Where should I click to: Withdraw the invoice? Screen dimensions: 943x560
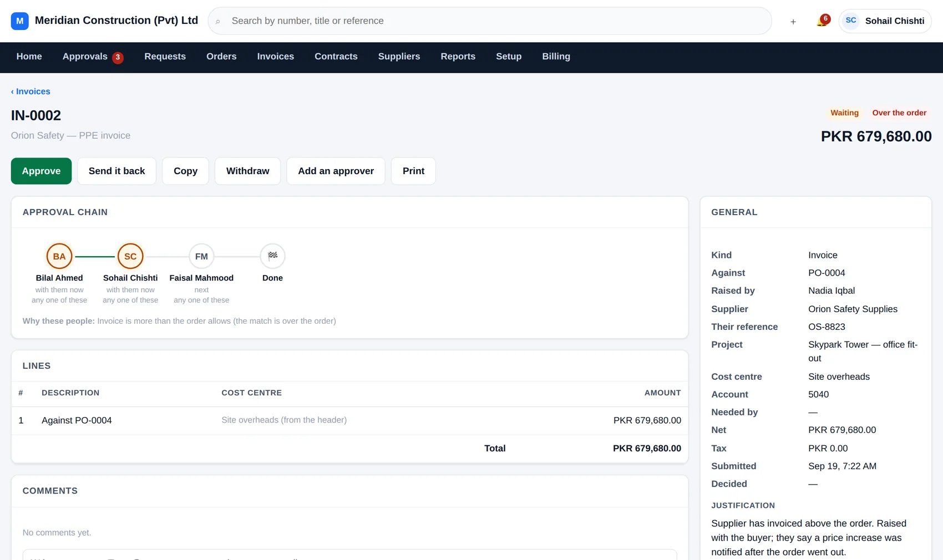(x=247, y=171)
